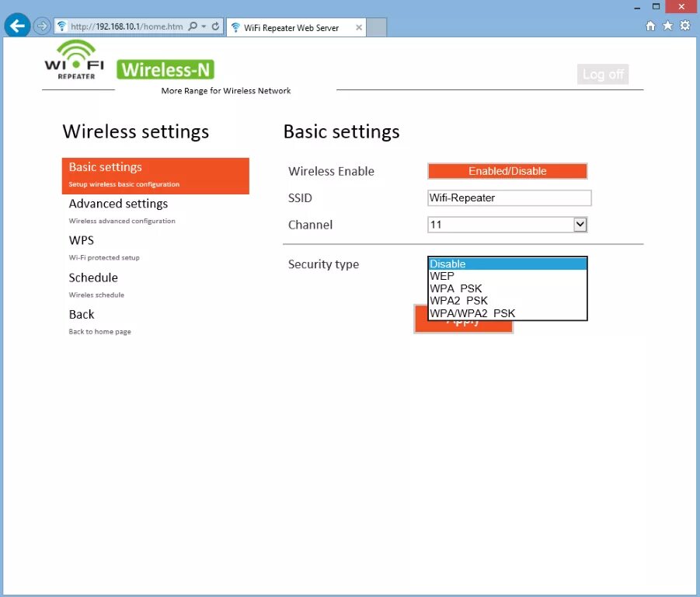Click the address bar URL field
This screenshot has height=597, width=700.
click(x=127, y=26)
